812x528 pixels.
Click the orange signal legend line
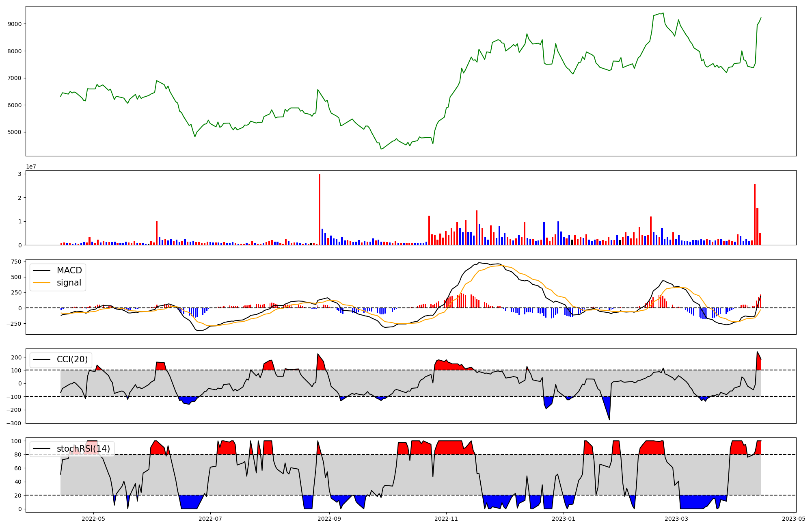tap(41, 283)
